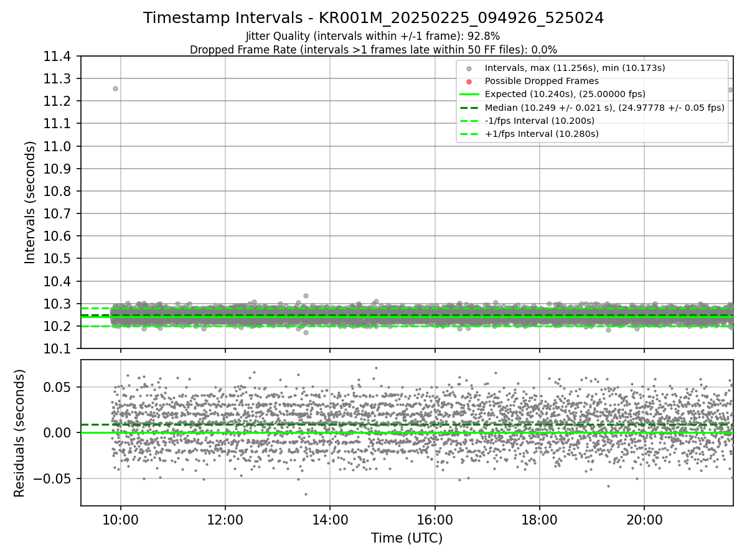Click the dark green dashed sample beside 'Median'
The height and width of the screenshot is (560, 747).
pos(469,108)
